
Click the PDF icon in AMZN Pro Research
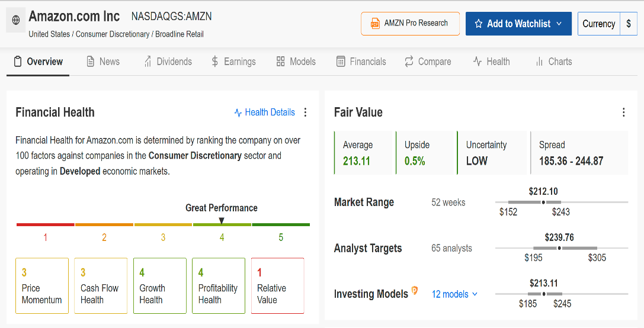374,24
